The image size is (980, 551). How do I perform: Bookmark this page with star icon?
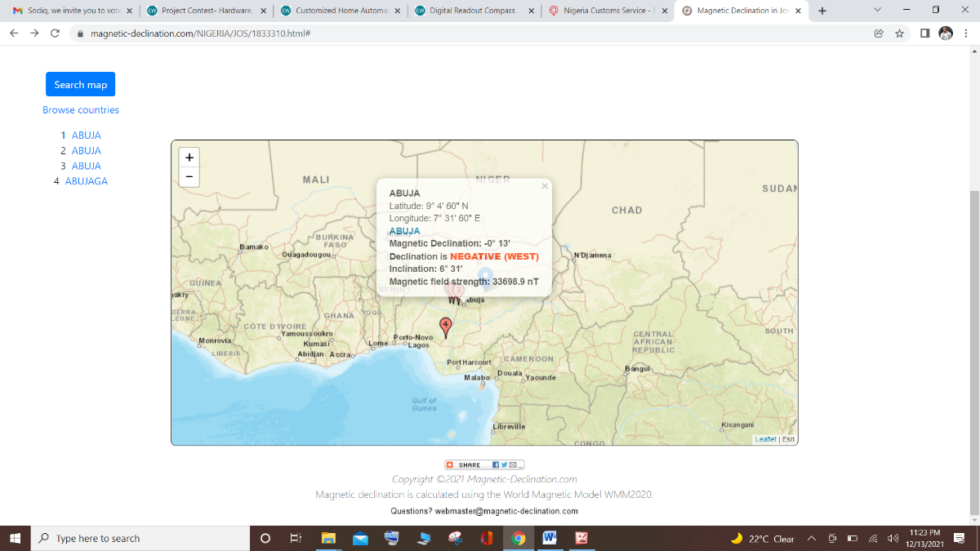pyautogui.click(x=899, y=33)
